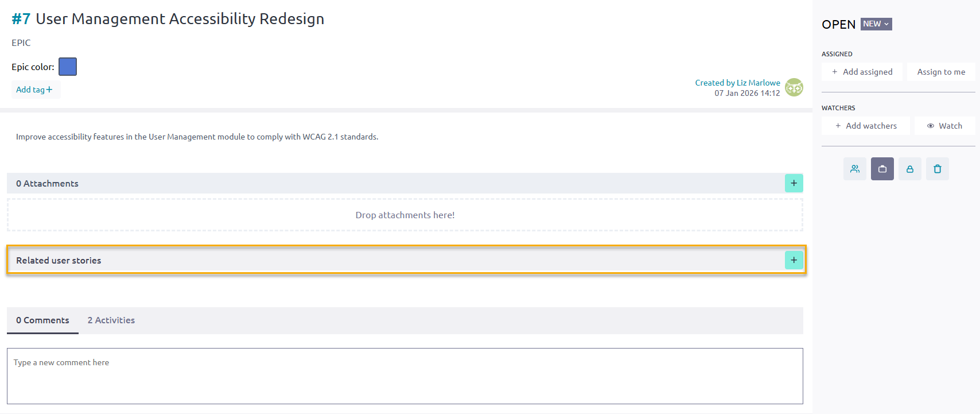Open the Add watchers selector
The image size is (980, 414).
(x=865, y=126)
